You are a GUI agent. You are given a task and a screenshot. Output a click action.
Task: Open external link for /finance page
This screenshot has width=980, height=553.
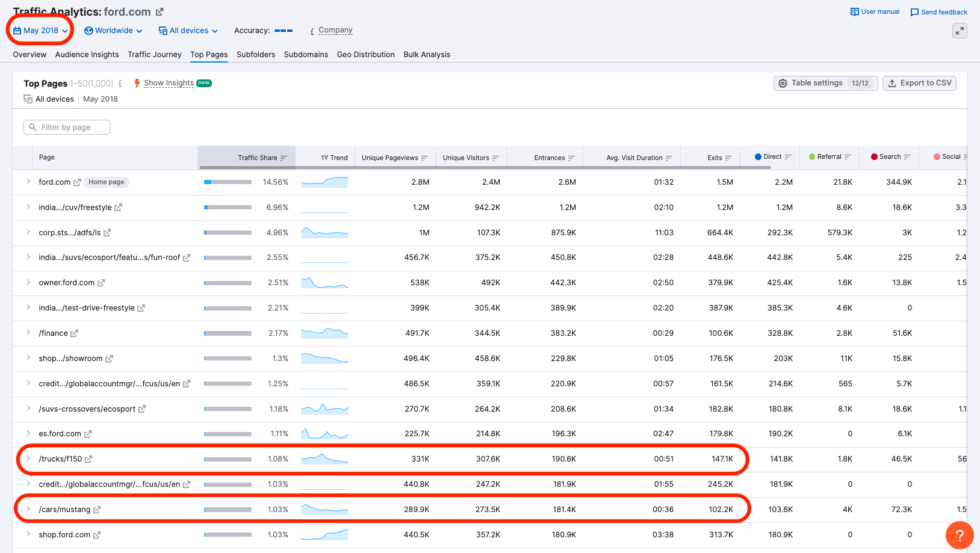click(x=74, y=333)
